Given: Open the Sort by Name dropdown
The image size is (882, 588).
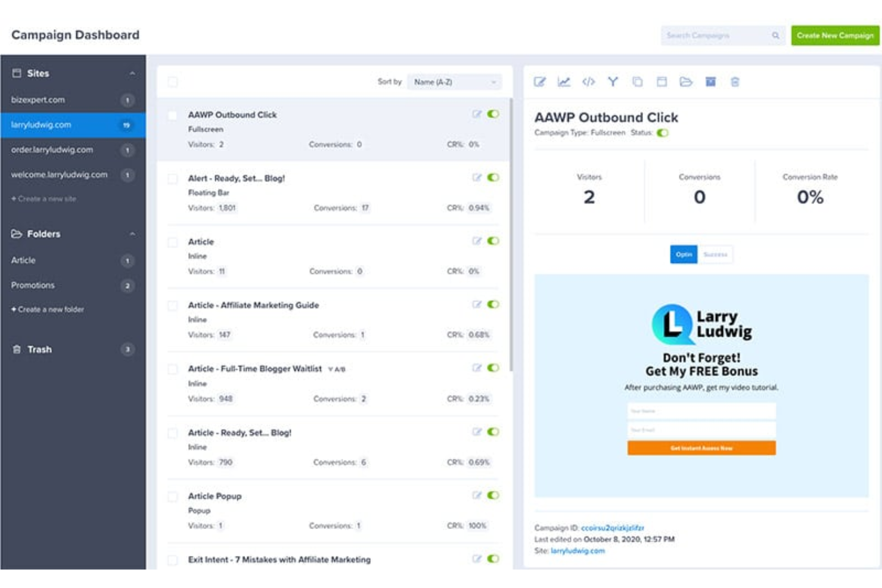Looking at the screenshot, I should coord(454,82).
